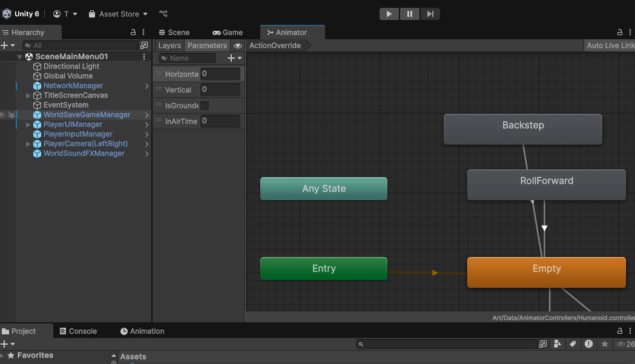The width and height of the screenshot is (635, 364).
Task: Select the Backstep state node
Action: point(523,129)
